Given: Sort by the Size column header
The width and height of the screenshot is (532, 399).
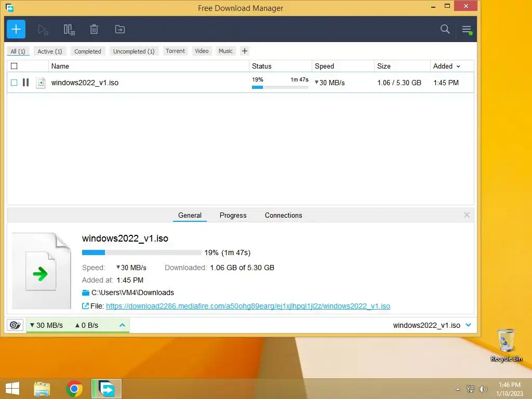Looking at the screenshot, I should pos(402,66).
